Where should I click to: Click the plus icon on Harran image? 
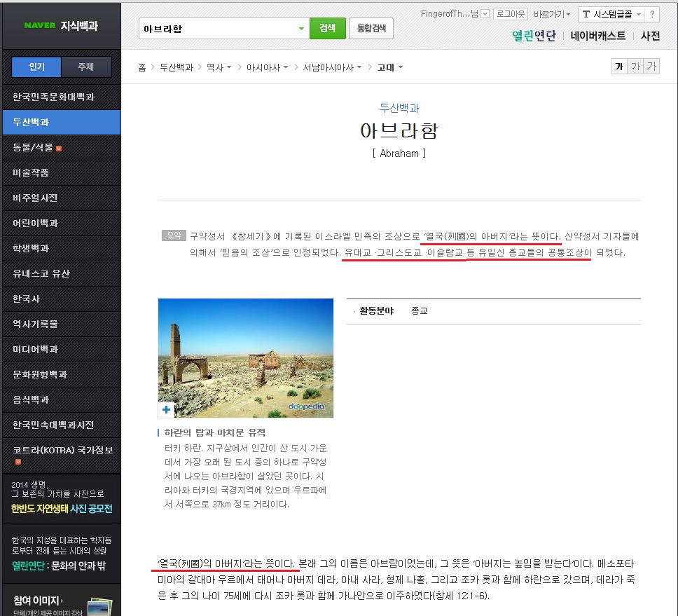point(166,410)
